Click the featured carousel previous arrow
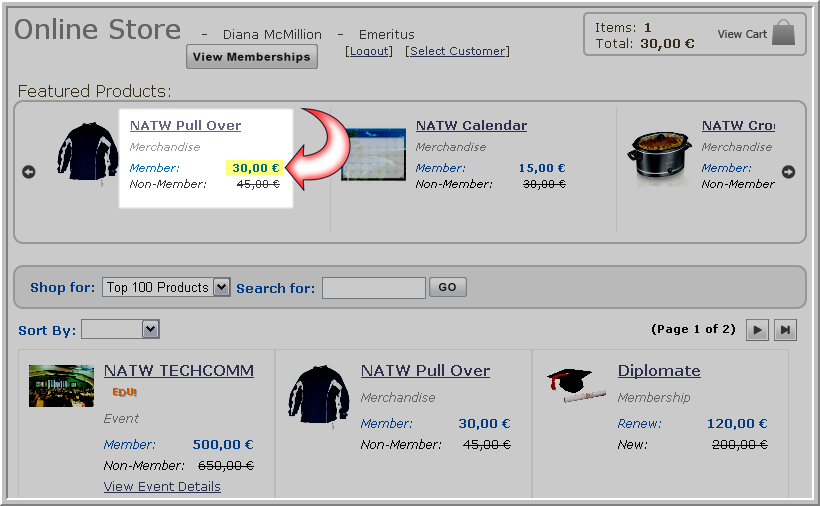This screenshot has height=506, width=820. point(29,171)
